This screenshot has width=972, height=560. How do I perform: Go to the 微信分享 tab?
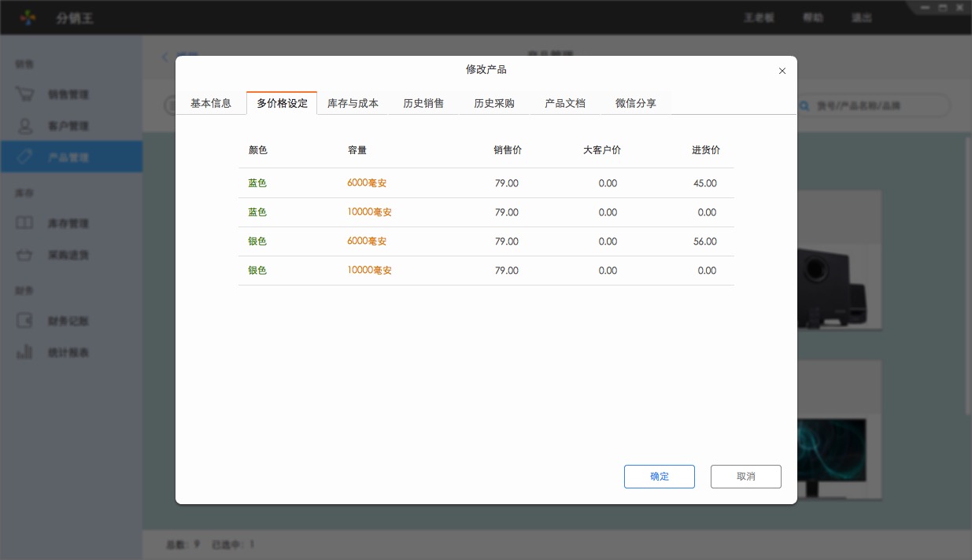coord(636,103)
